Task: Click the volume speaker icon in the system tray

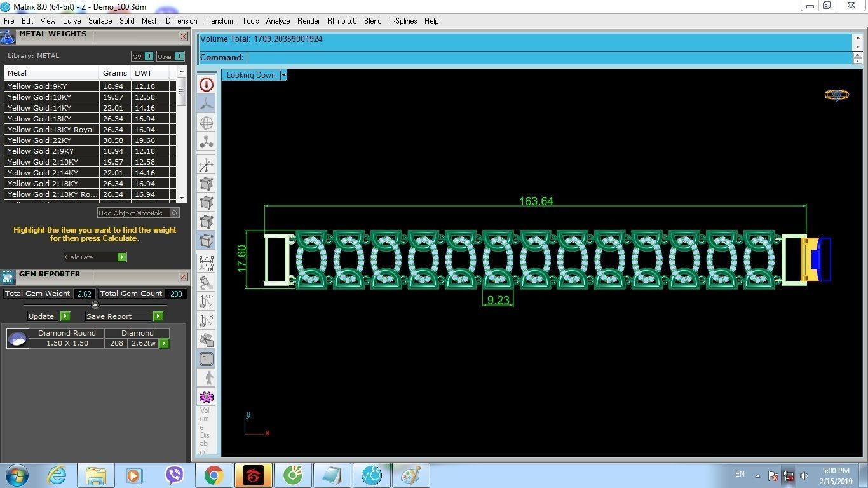Action: click(804, 475)
